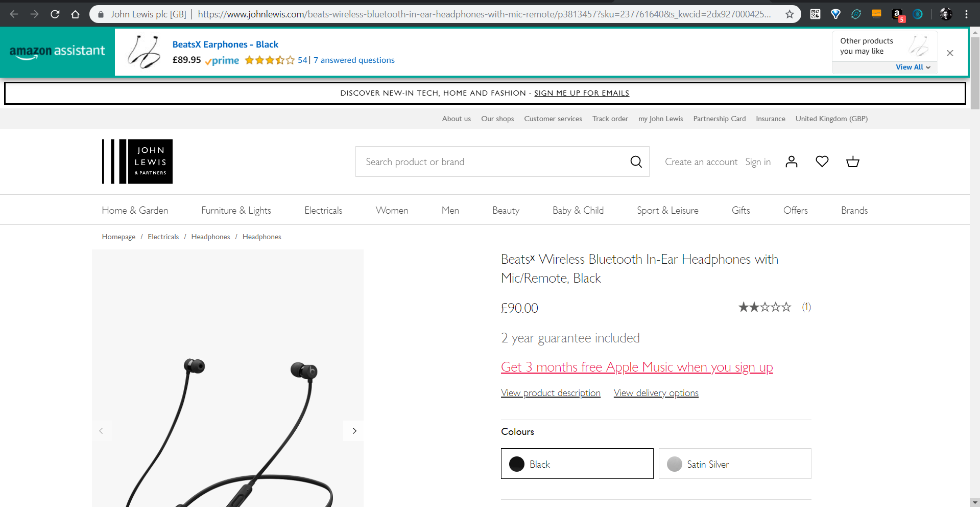Open 7 answered questions link
Screen dimensions: 980x507
point(354,60)
